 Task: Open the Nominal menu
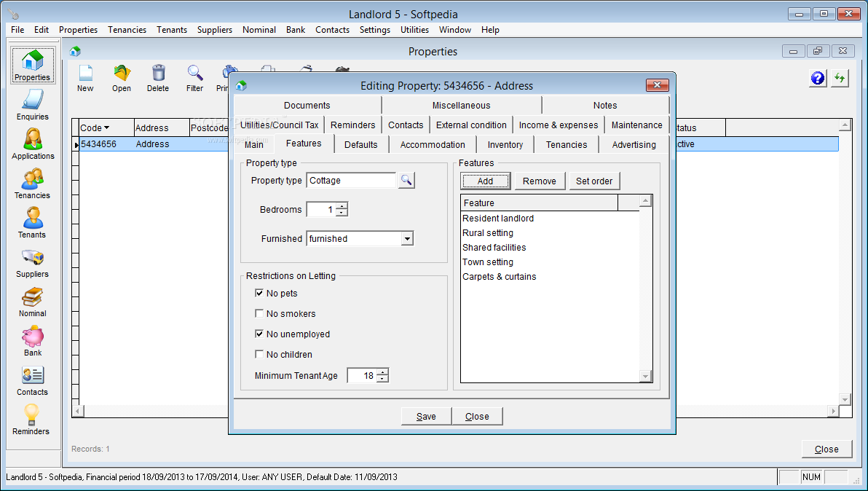click(259, 30)
